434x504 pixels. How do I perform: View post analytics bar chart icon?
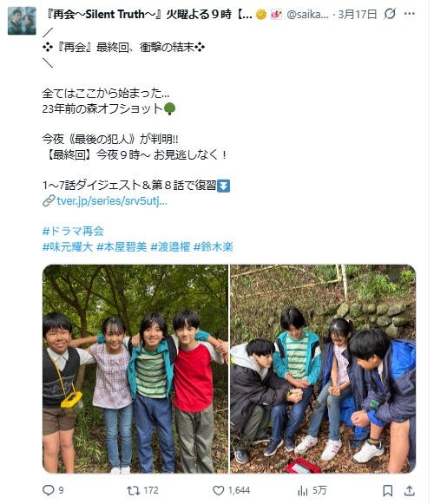point(302,490)
